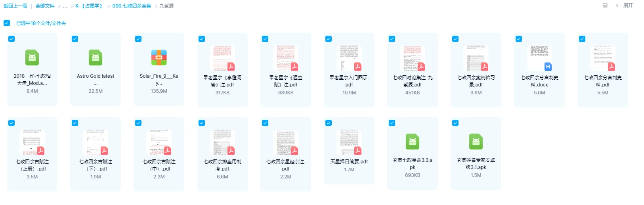
Task: Uncheck 玄奥七政星命3.3.apk checkbox
Action: coord(392,123)
